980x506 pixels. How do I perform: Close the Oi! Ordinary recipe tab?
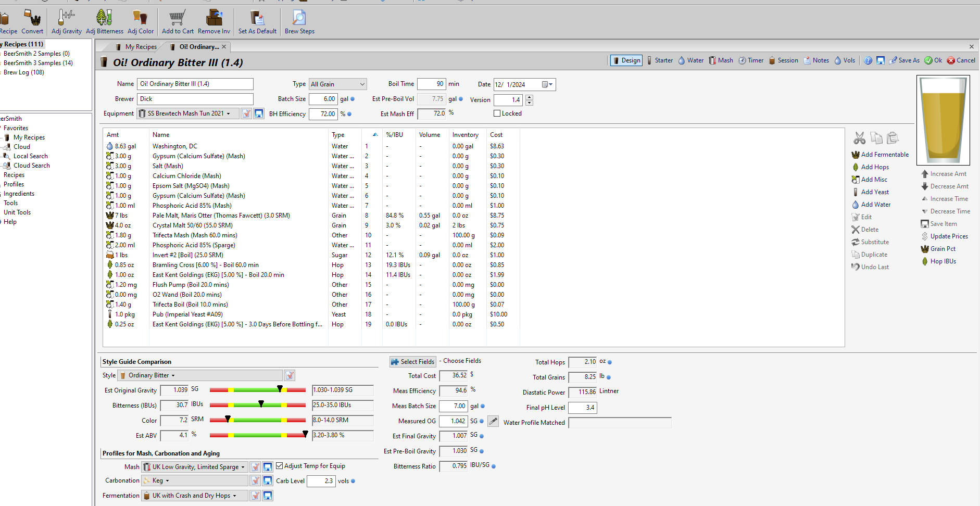[x=224, y=47]
